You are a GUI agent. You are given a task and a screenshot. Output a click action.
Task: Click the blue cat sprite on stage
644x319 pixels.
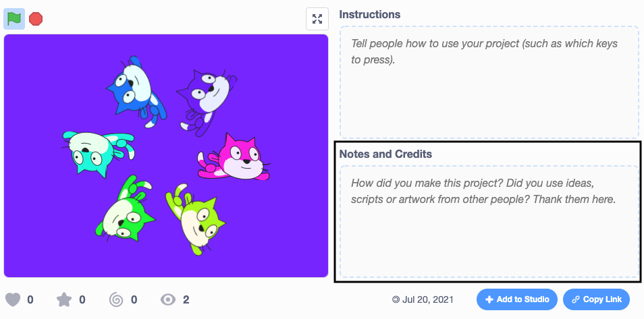(137, 92)
